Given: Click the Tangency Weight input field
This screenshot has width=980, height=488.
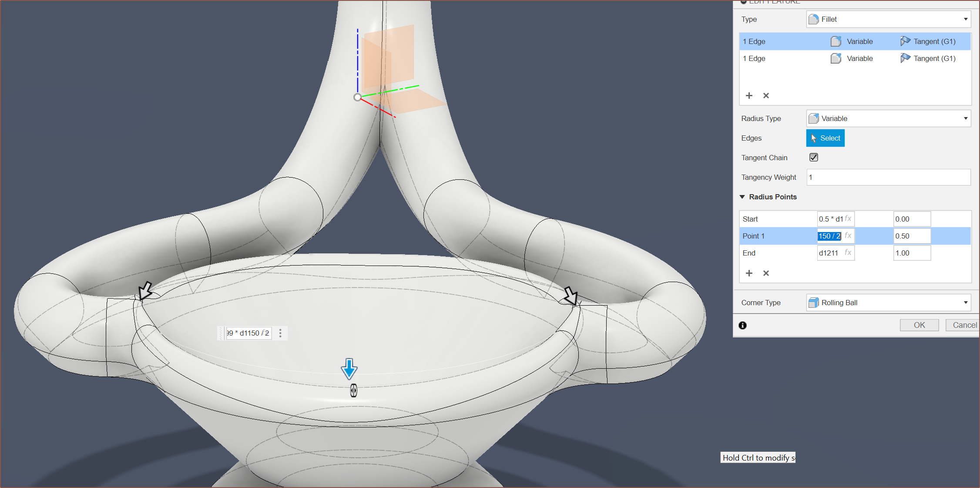Looking at the screenshot, I should 888,177.
